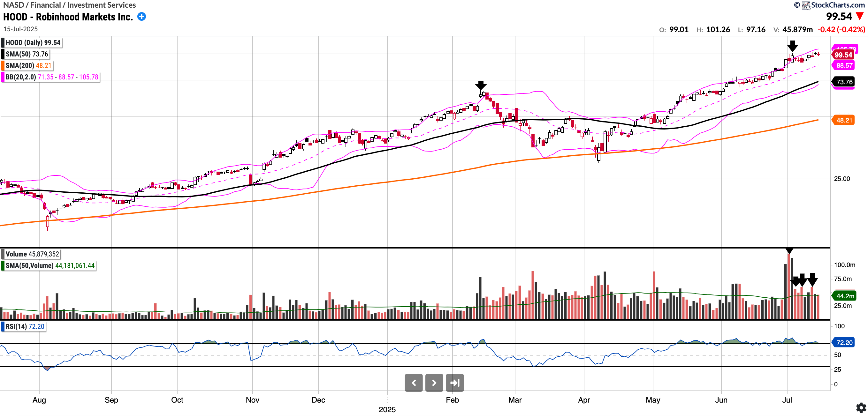Click the SMA(50,Volume) legend label

point(50,265)
